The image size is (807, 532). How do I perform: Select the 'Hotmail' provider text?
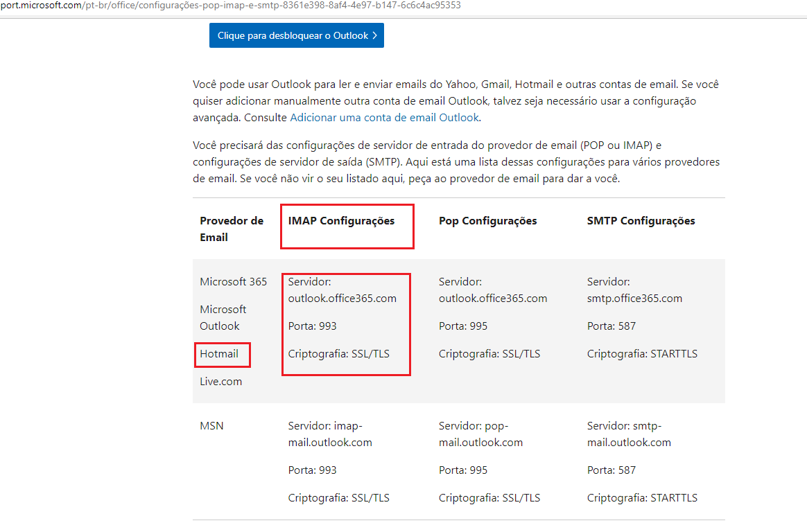[x=219, y=354]
